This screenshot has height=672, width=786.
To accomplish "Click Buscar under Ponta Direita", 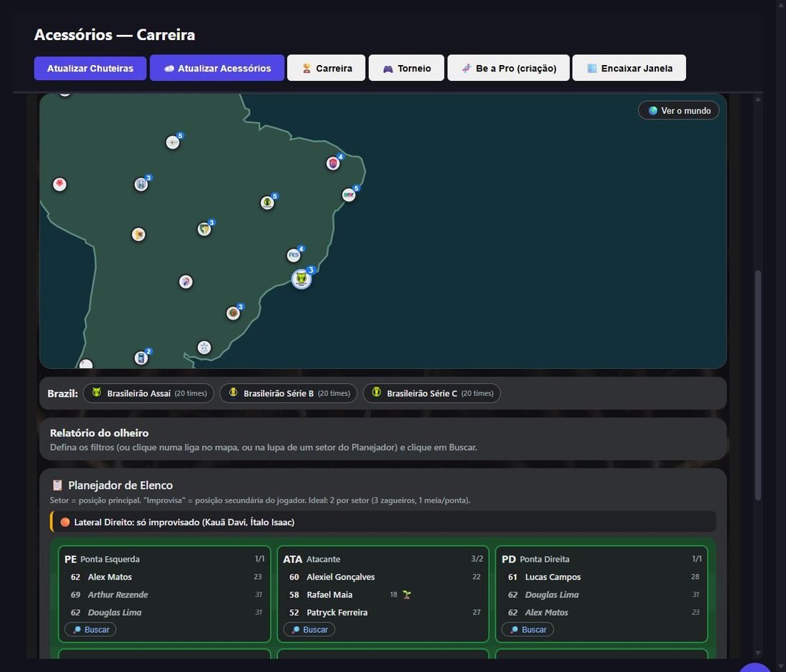I will pos(528,629).
